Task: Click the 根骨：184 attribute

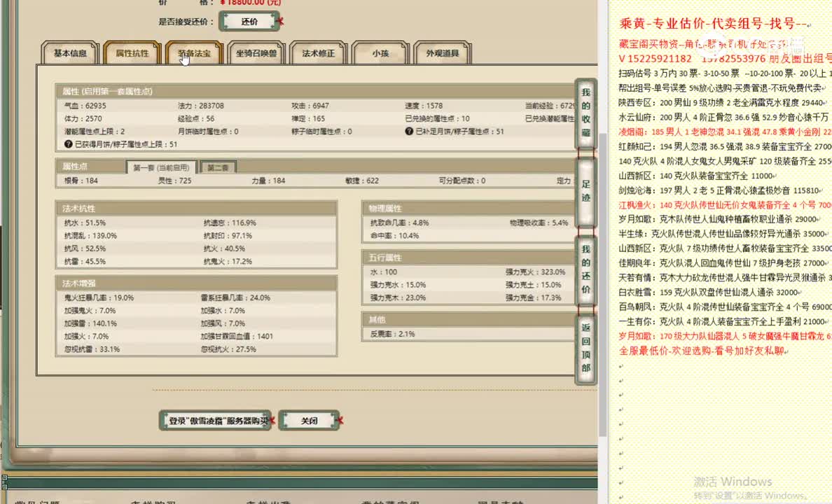Action: pos(81,181)
